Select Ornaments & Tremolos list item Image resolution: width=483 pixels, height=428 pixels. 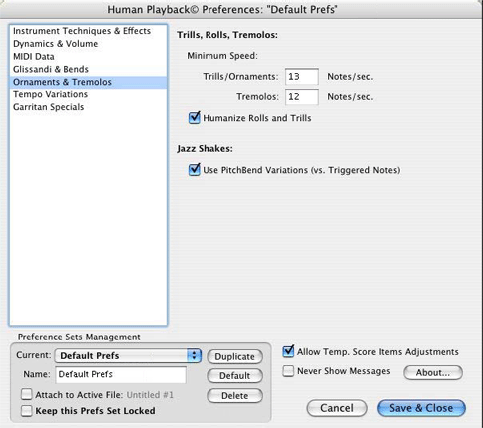coord(88,82)
